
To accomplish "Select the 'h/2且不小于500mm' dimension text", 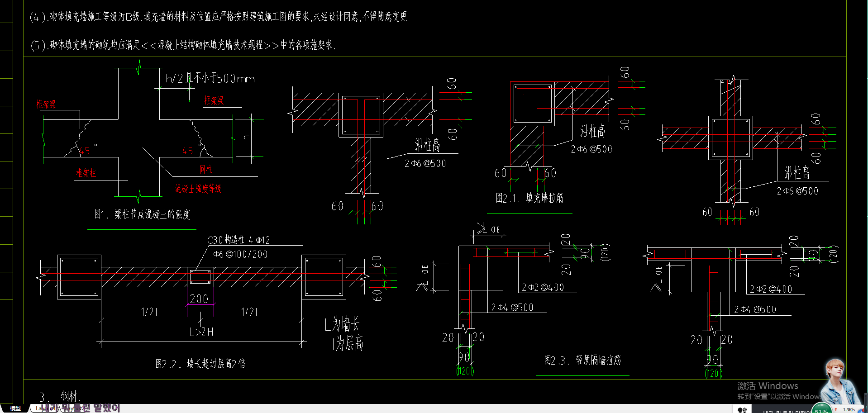I will (x=210, y=78).
